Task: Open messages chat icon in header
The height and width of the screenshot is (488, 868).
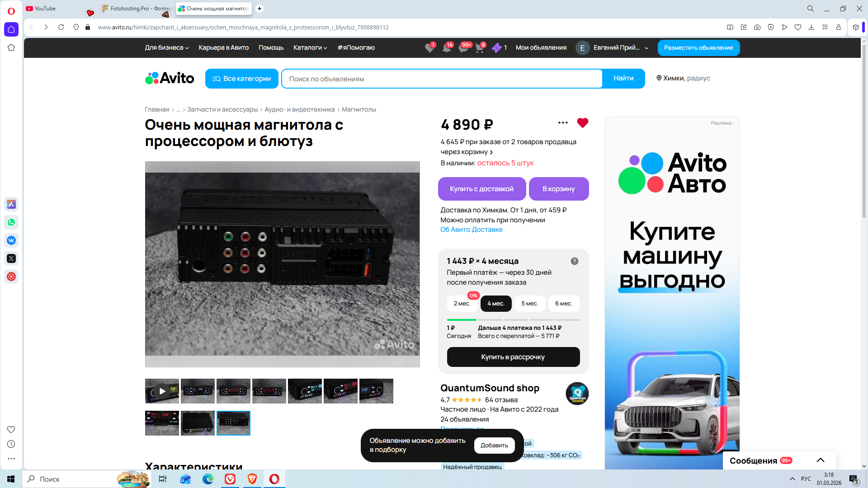Action: tap(463, 48)
